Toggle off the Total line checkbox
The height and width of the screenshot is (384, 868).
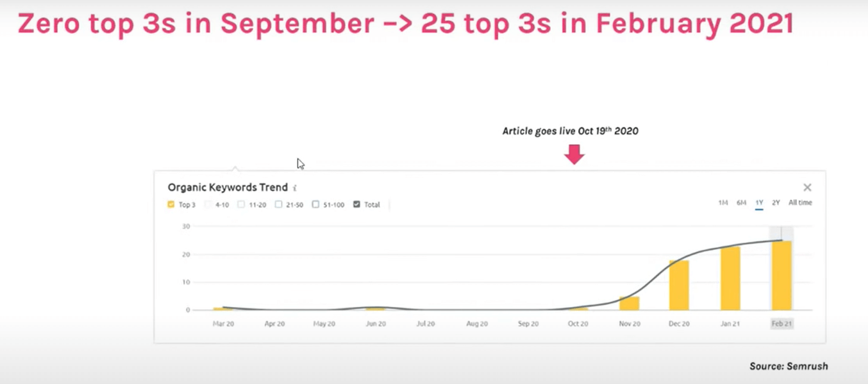357,205
